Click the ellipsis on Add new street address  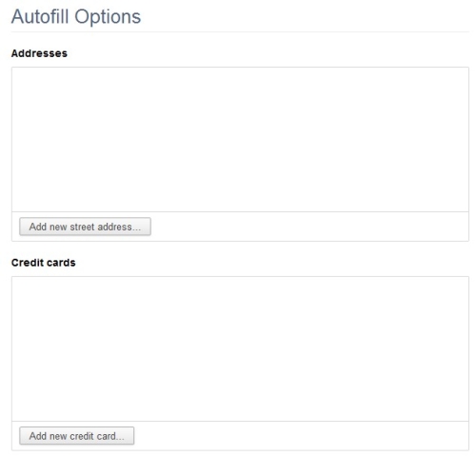pos(136,229)
